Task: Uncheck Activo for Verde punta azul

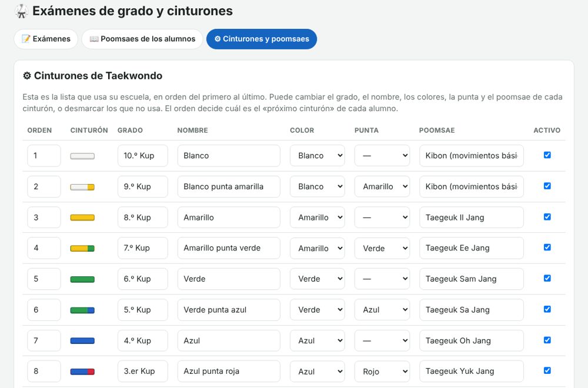Action: click(x=547, y=309)
